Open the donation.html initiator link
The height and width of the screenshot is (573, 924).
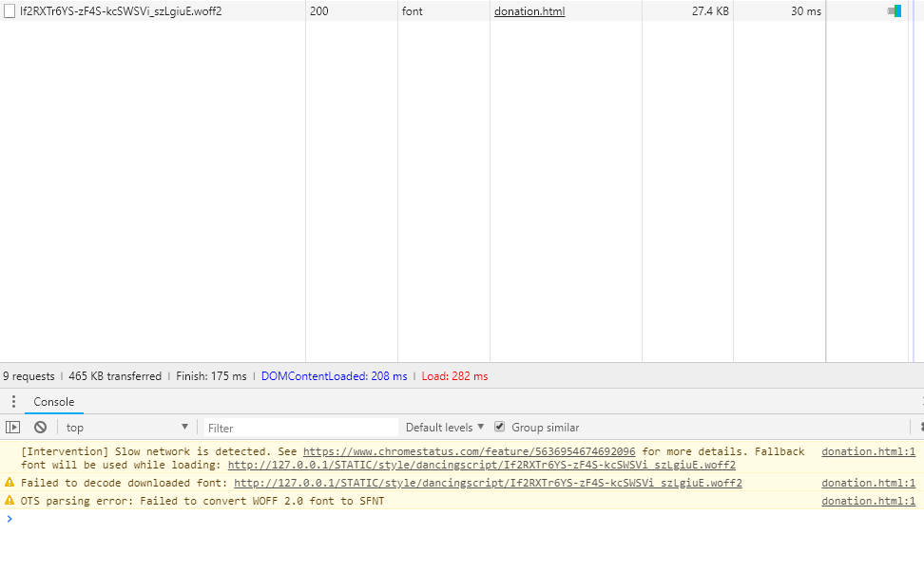pyautogui.click(x=529, y=11)
